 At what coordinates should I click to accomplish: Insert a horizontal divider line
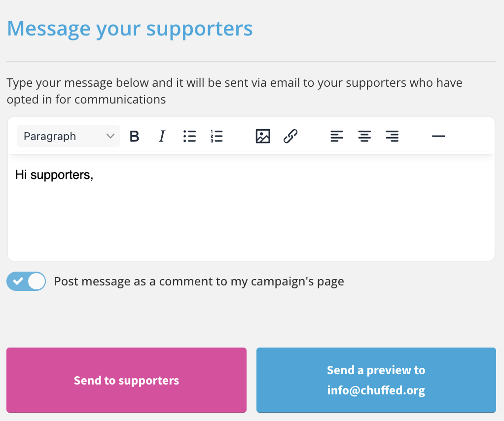coord(438,136)
